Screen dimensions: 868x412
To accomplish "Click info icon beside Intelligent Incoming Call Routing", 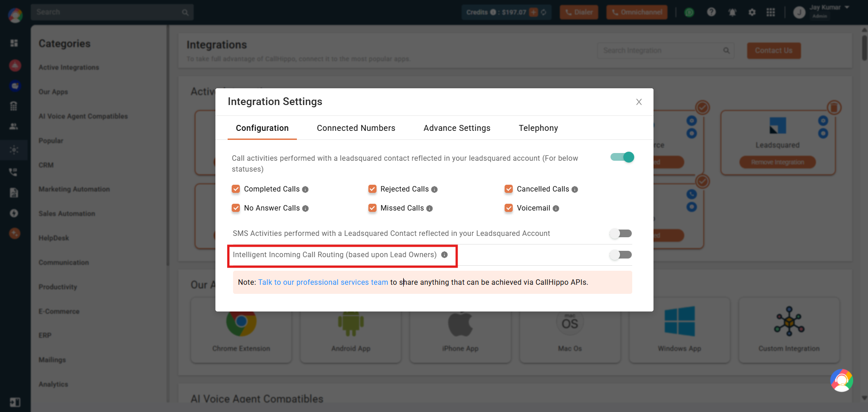I will pyautogui.click(x=444, y=255).
